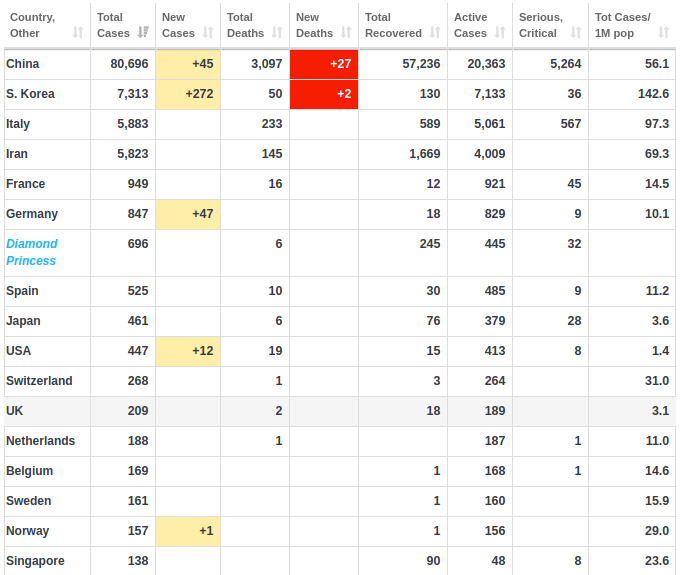Select the Japan country cell
Image resolution: width=681 pixels, height=575 pixels.
(x=47, y=321)
